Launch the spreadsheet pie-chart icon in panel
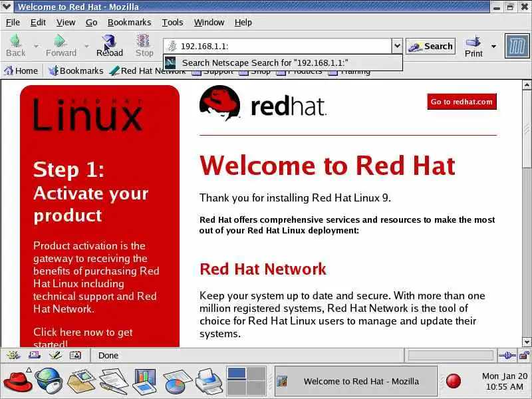Image resolution: width=532 pixels, height=399 pixels. tap(178, 381)
